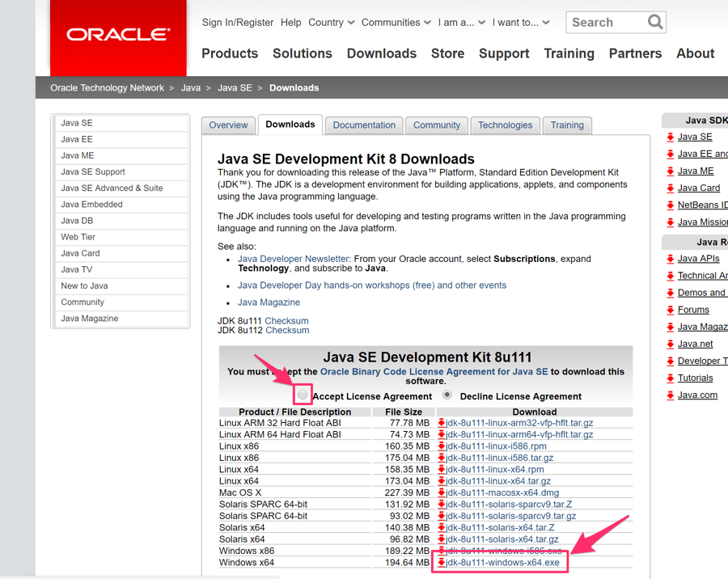Open JDK 8u111 Checksum link
The image size is (728, 579).
(x=286, y=321)
